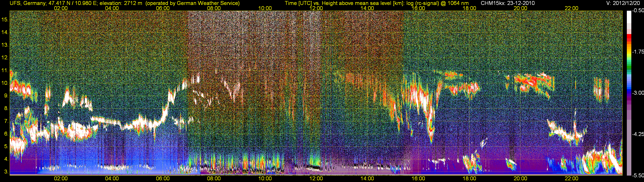Click the '6.' km height axis label

[x=6, y=134]
